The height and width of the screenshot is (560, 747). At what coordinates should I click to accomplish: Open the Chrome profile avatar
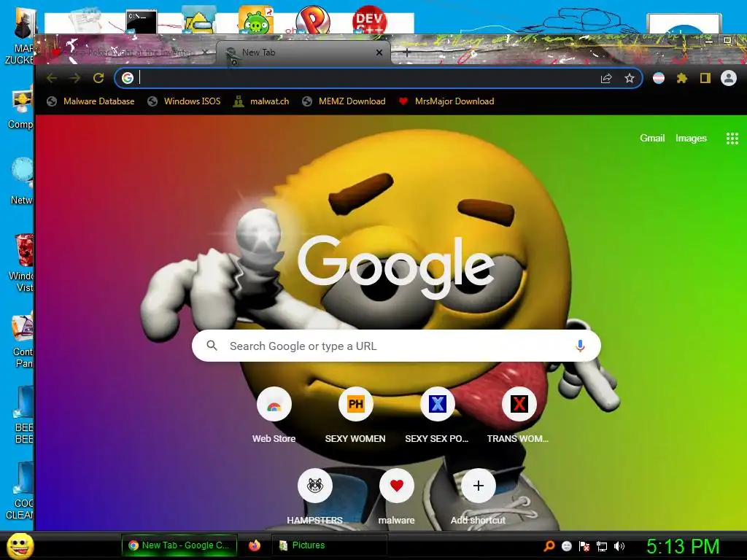[x=729, y=78]
